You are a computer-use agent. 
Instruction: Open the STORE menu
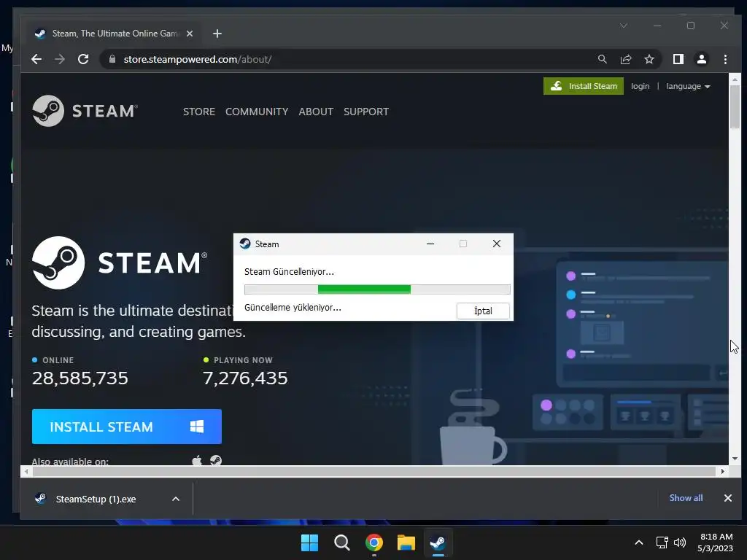point(199,112)
